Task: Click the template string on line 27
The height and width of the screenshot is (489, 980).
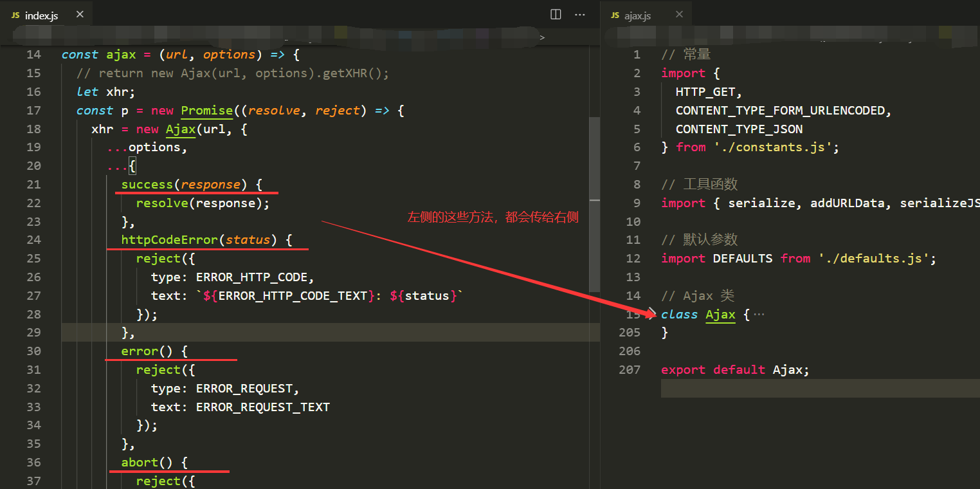Action: [330, 296]
